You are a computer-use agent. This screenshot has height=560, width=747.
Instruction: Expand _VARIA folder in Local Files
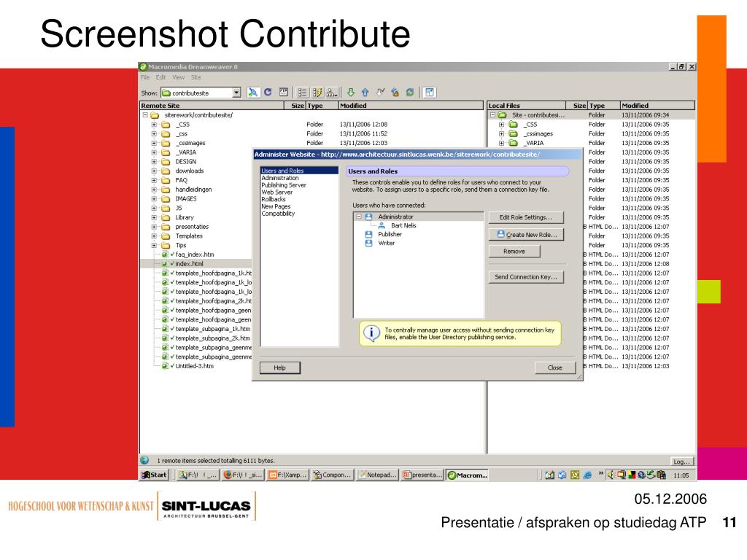coord(502,143)
